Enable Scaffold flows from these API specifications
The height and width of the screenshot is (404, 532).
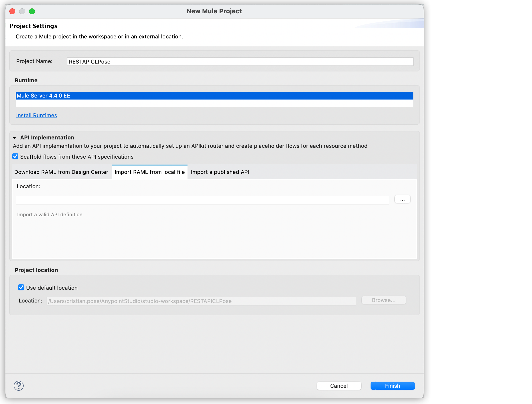pos(16,156)
